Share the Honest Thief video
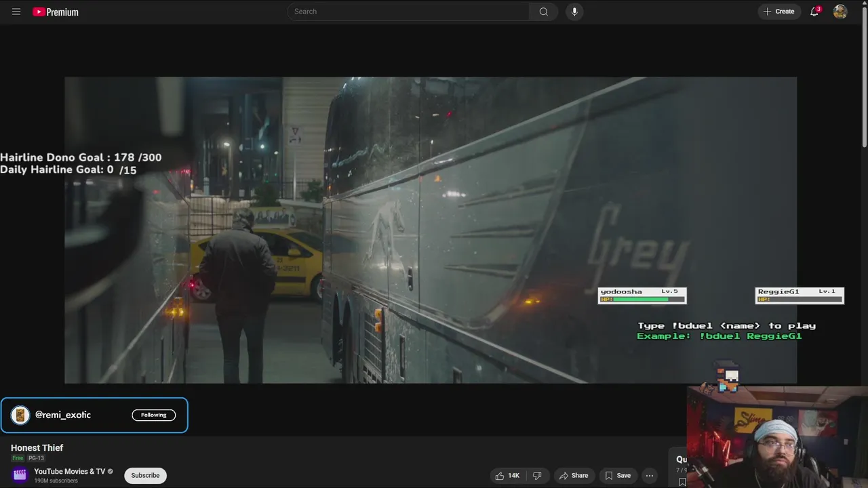The height and width of the screenshot is (488, 868). (x=574, y=475)
